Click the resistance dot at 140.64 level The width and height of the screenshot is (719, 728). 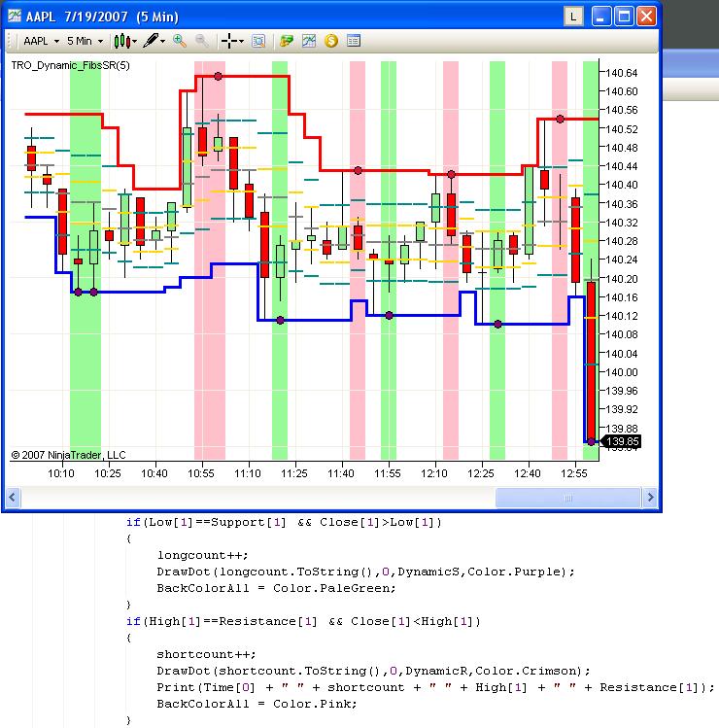point(219,76)
